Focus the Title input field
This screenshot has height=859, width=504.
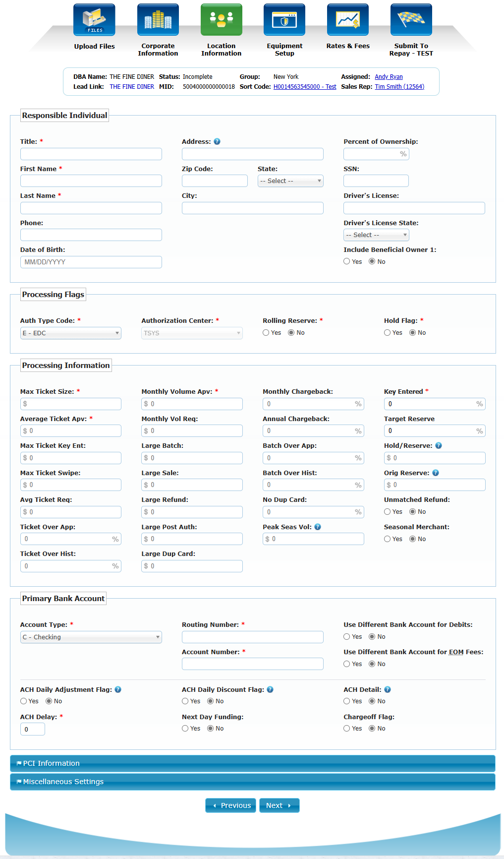click(91, 154)
